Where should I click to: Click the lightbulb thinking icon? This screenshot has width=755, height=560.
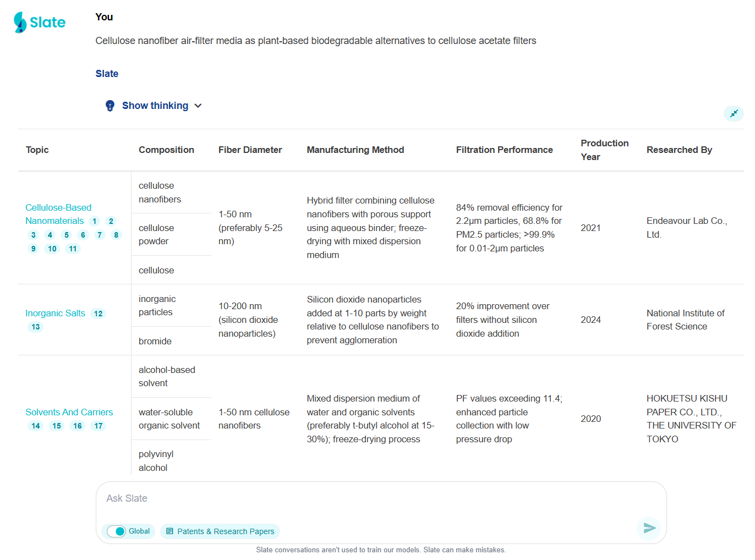110,106
